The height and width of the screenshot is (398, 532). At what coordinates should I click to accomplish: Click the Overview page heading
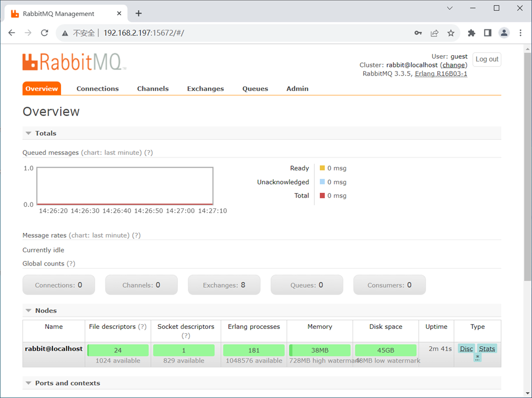(x=51, y=111)
